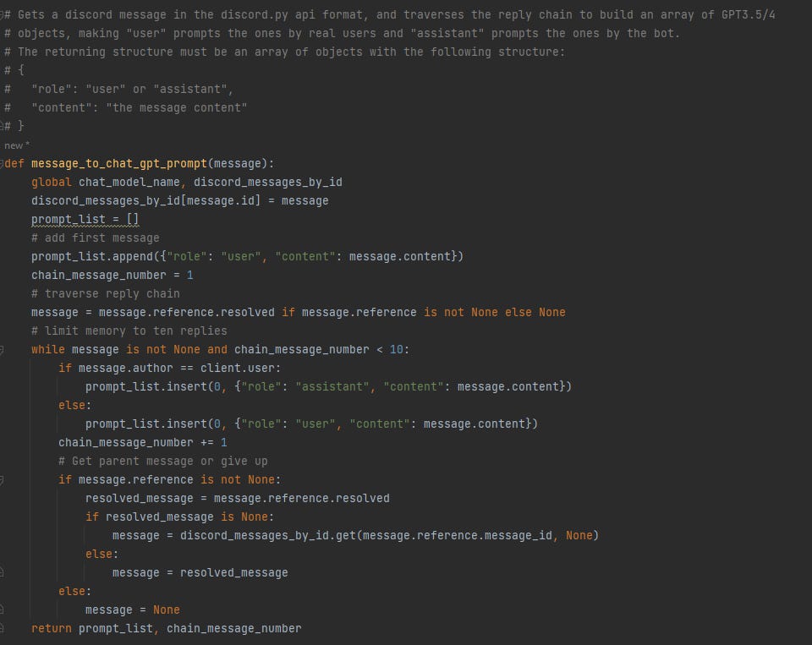Viewport: 812px width, 645px height.
Task: Click the function name message_to_chat_gpt_prompt
Action: coord(119,164)
